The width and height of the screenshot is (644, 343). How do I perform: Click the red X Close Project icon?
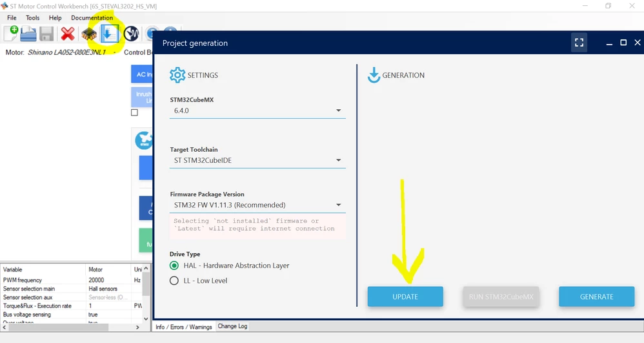pos(67,34)
